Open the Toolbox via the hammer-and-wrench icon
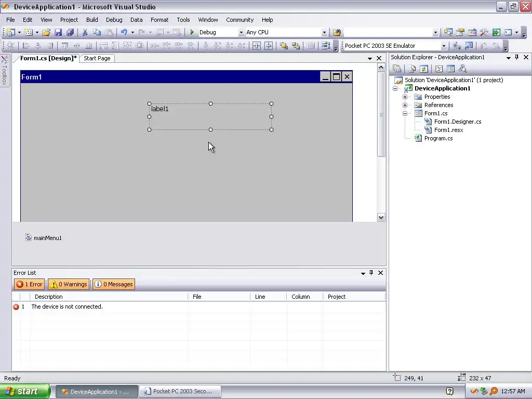The width and height of the screenshot is (532, 399). [x=484, y=32]
